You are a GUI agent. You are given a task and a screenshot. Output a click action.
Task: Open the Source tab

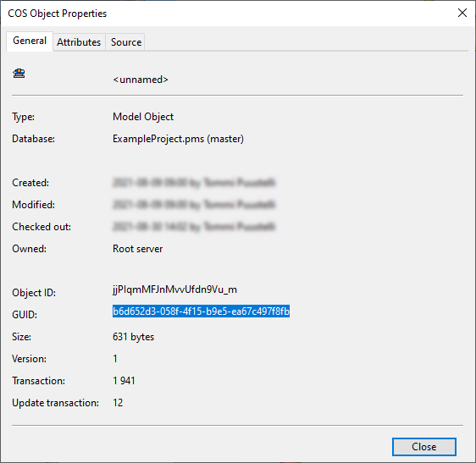126,42
